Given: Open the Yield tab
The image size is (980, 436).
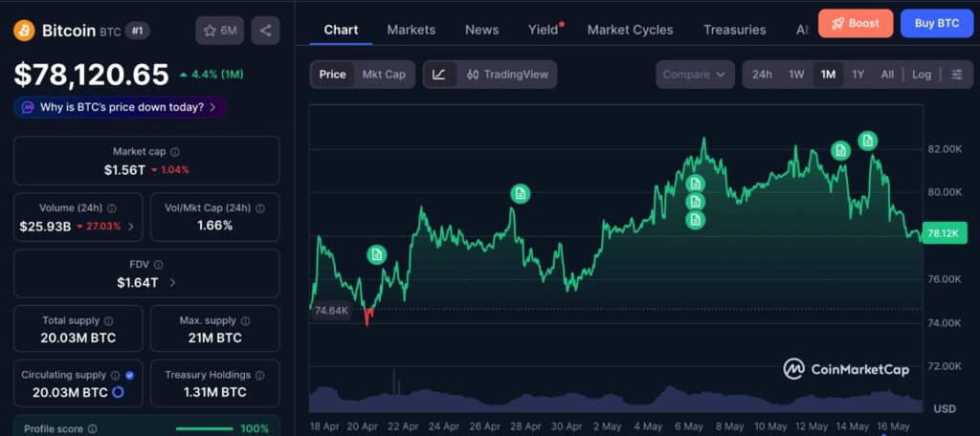Looking at the screenshot, I should tap(544, 30).
